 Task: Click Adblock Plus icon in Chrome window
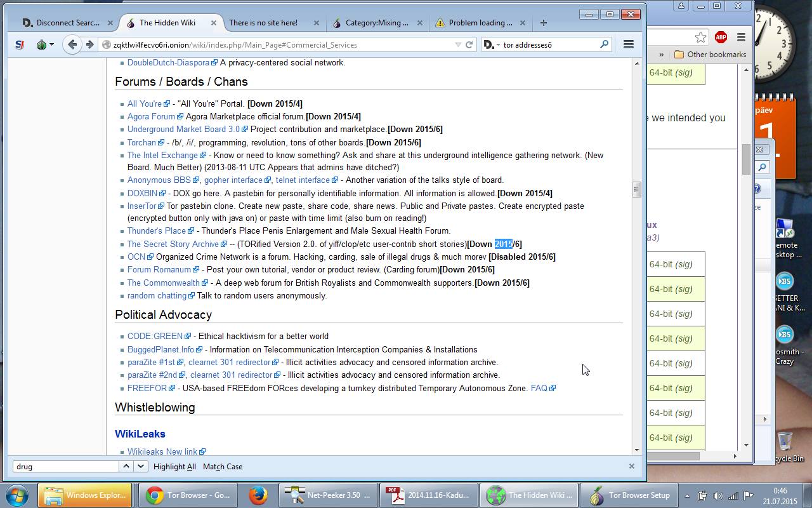click(x=721, y=37)
